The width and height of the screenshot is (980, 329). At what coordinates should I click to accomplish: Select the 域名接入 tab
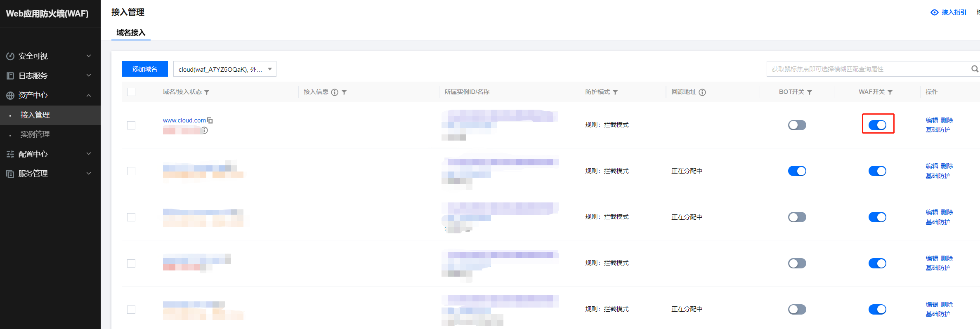pos(131,33)
